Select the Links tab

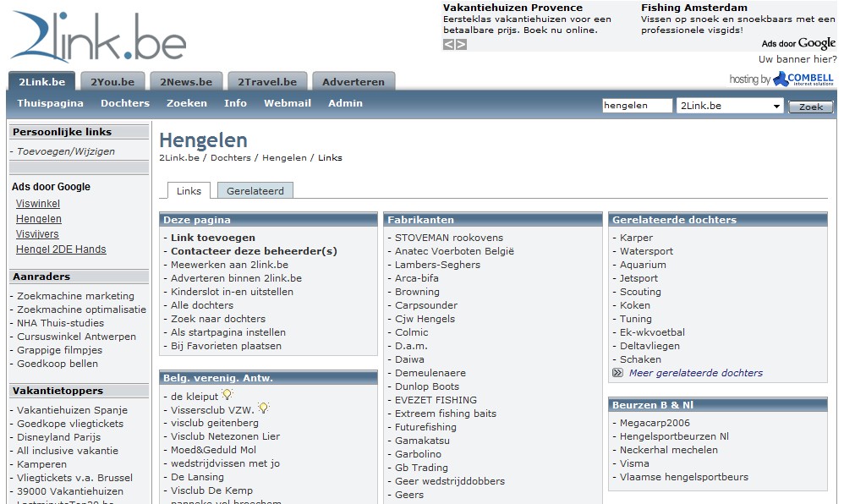point(189,190)
